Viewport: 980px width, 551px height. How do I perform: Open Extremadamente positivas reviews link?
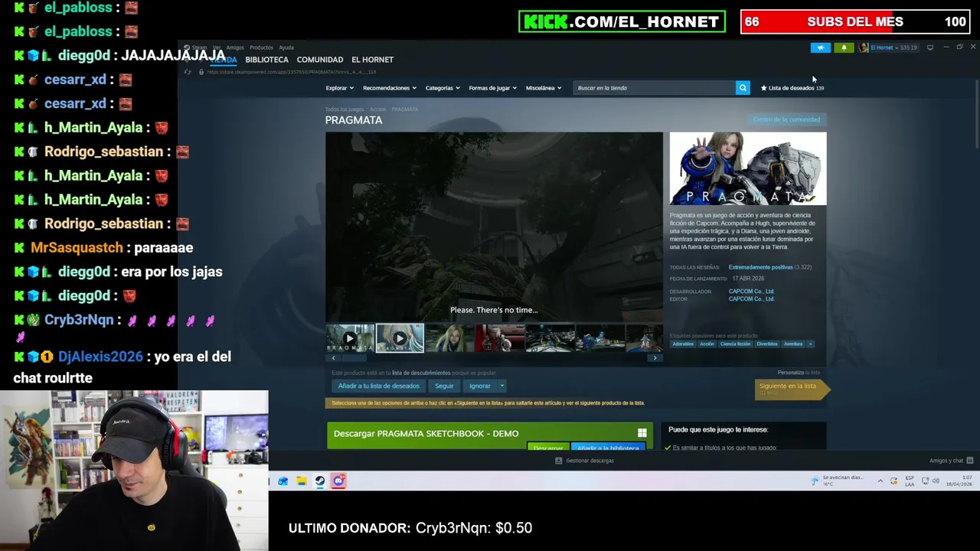click(x=760, y=267)
